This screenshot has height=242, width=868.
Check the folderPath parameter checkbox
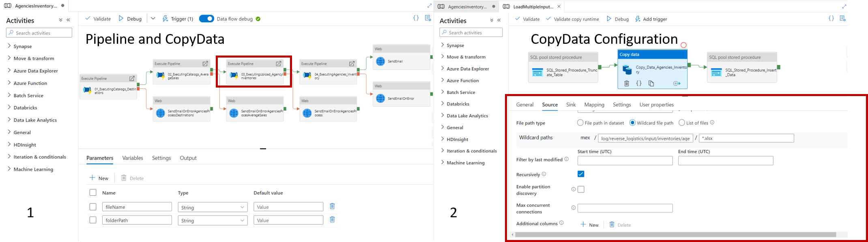click(93, 220)
